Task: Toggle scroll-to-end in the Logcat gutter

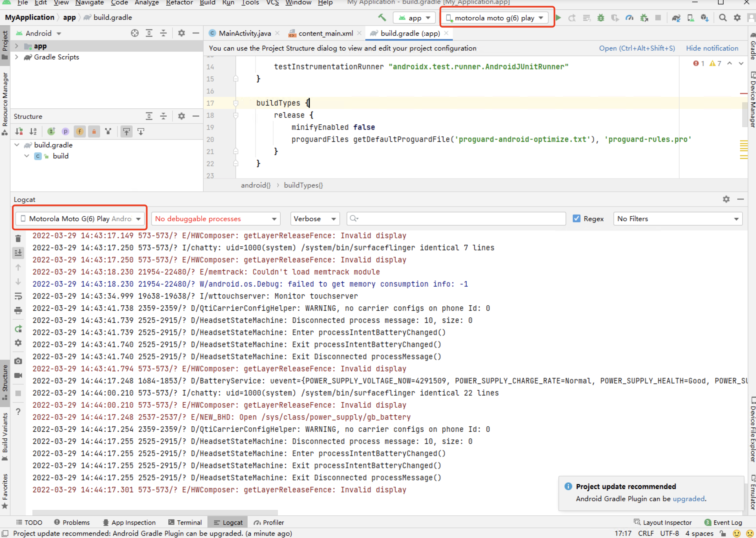Action: tap(18, 253)
